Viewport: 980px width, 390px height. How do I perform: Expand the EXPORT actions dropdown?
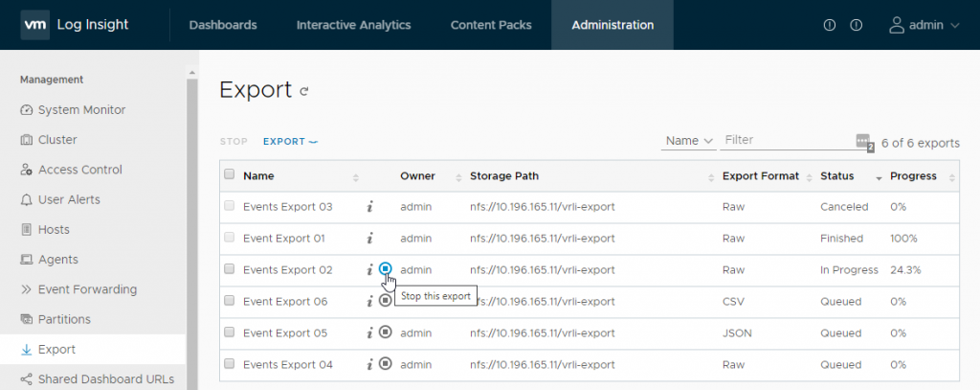tap(290, 142)
